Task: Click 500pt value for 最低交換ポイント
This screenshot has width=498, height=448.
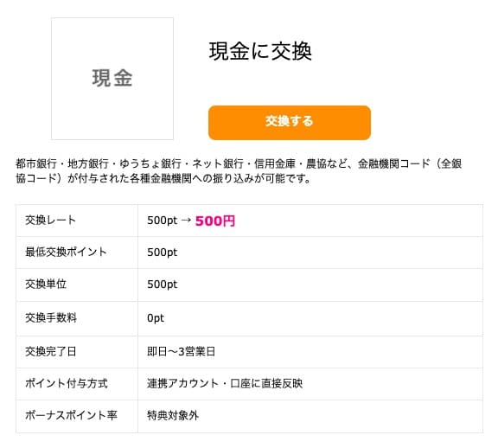Action: (x=162, y=253)
